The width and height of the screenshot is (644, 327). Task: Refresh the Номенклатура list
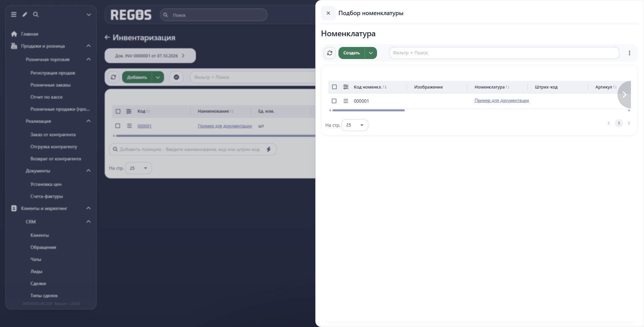(330, 53)
